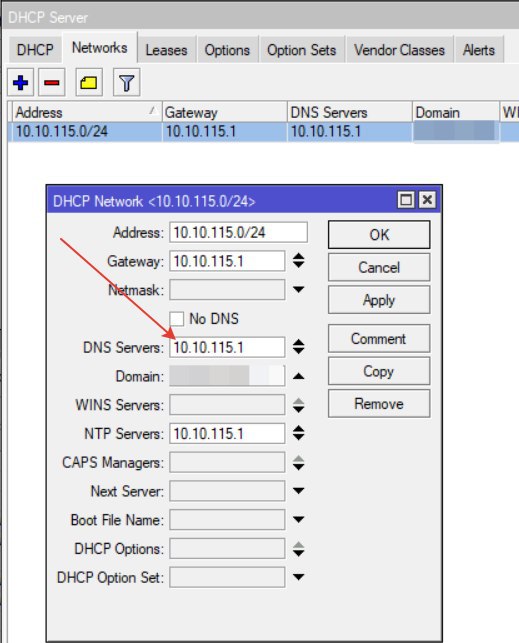Screen dimensions: 519x643
Task: Click the empty DHCP Option Set field
Action: (x=227, y=577)
